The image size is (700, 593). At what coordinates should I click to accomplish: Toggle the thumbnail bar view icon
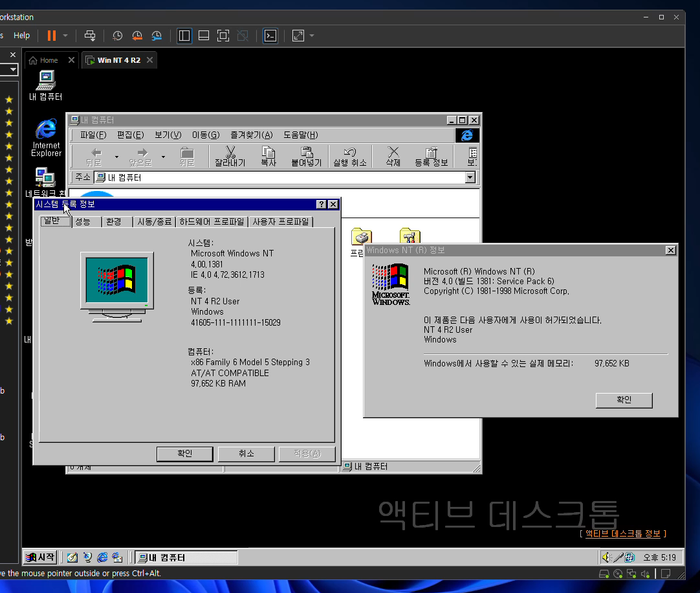pos(204,36)
